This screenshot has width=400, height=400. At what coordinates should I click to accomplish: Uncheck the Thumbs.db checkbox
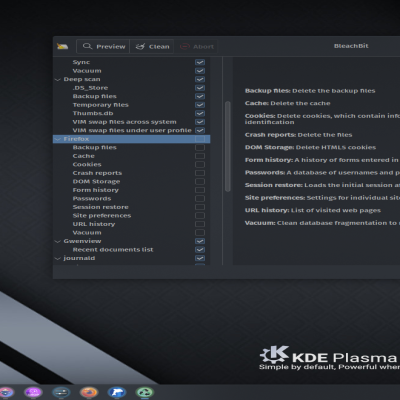coord(200,113)
